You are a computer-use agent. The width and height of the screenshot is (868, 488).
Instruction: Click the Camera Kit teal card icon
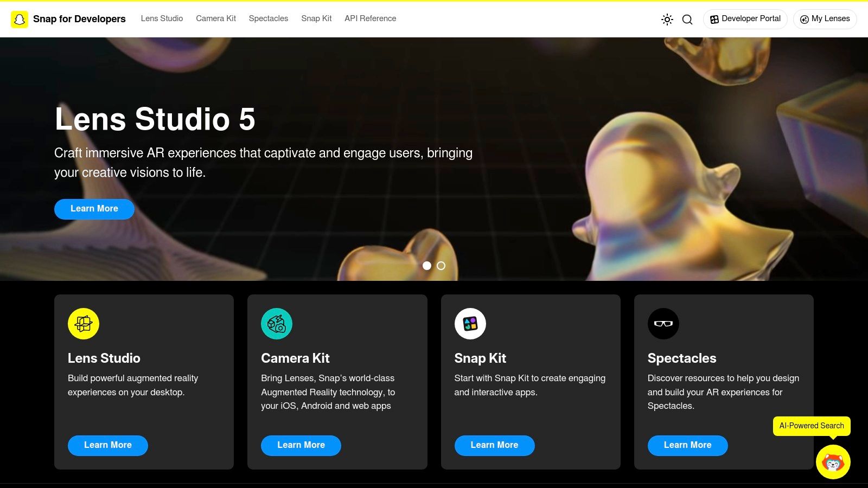point(277,324)
